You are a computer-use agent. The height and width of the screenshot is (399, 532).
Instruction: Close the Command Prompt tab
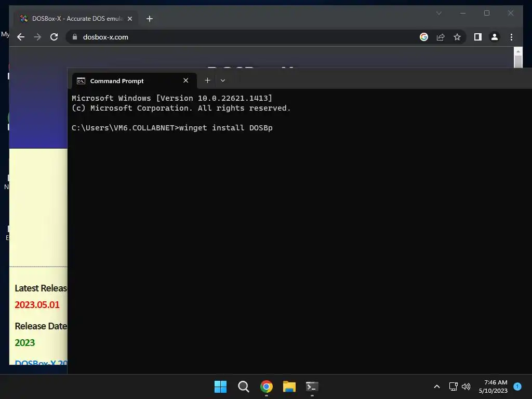(185, 81)
